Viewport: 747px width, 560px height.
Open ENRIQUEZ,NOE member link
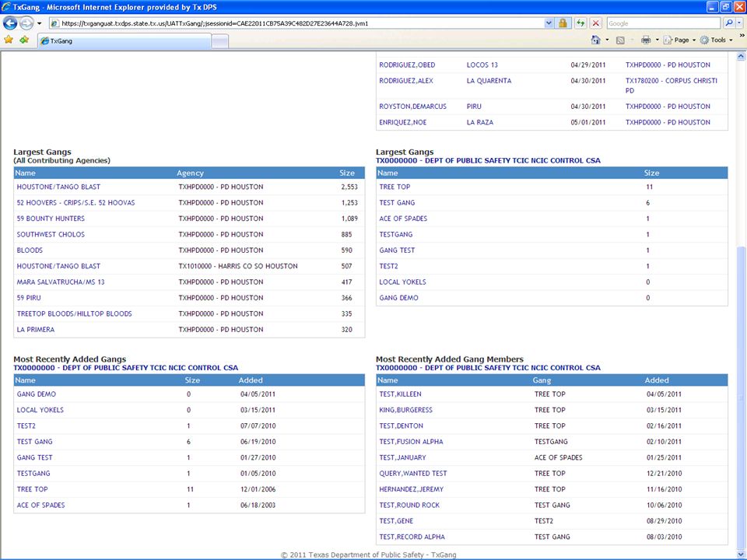(402, 122)
